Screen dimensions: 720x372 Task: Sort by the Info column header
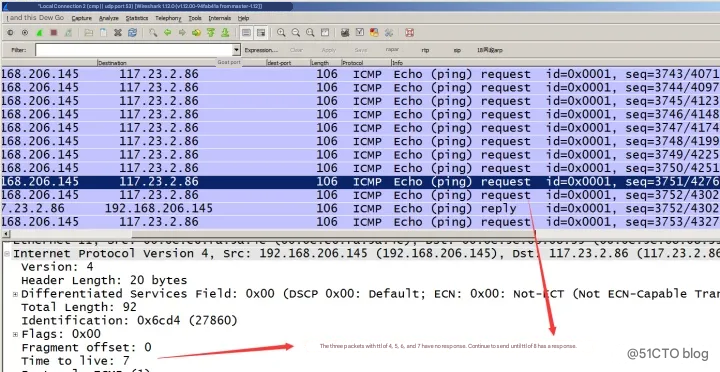point(555,63)
